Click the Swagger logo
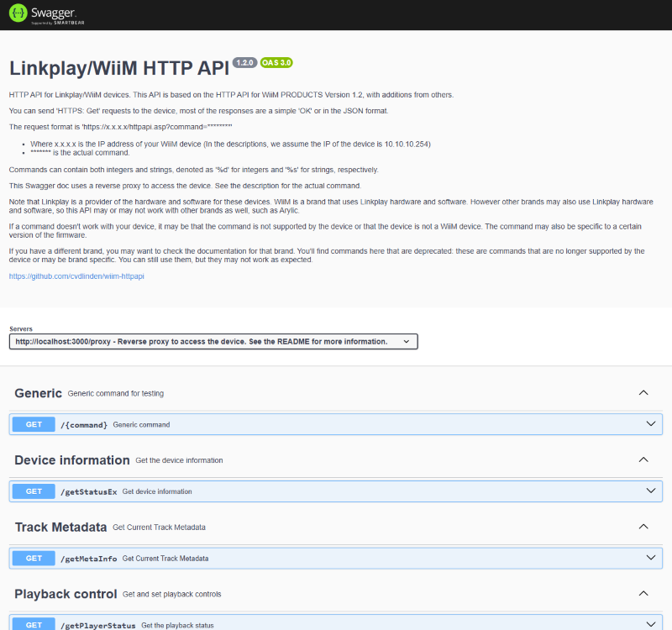The width and height of the screenshot is (672, 630). [x=46, y=14]
